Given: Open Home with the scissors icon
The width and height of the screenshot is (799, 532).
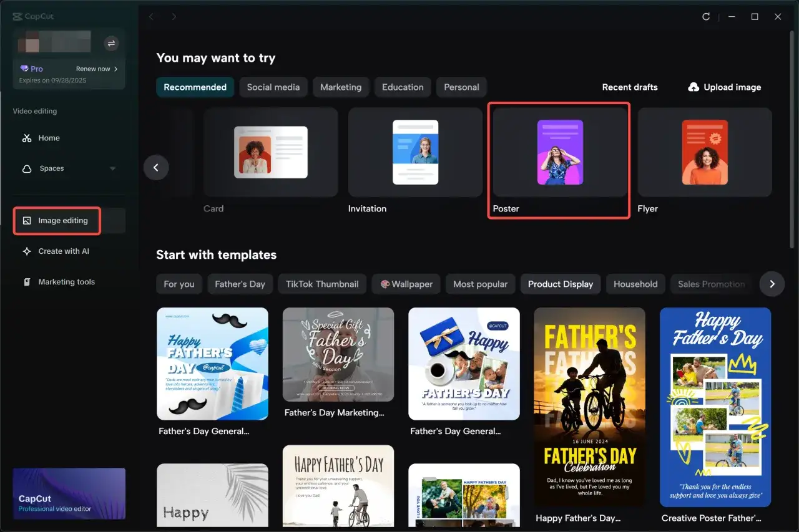Looking at the screenshot, I should click(x=27, y=138).
